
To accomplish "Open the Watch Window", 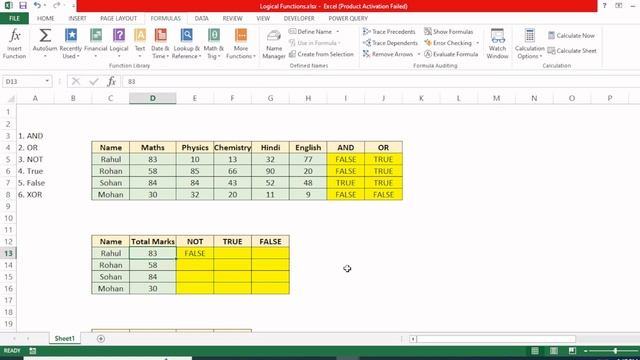I will 497,44.
